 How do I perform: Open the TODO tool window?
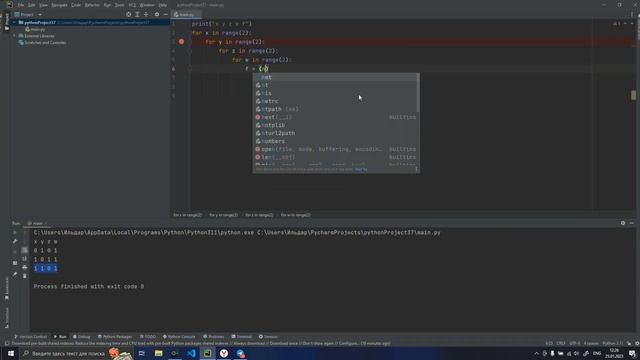148,337
